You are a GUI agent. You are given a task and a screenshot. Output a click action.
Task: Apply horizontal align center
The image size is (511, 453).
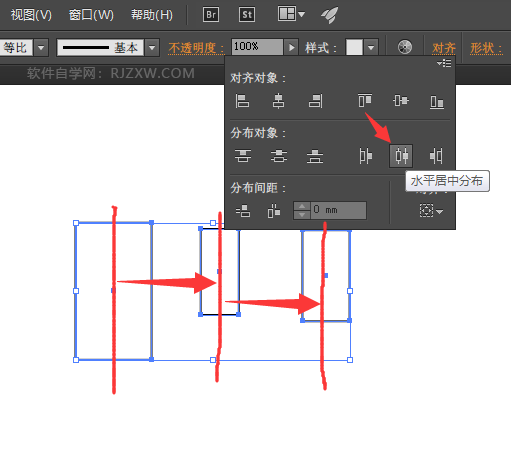coord(278,101)
